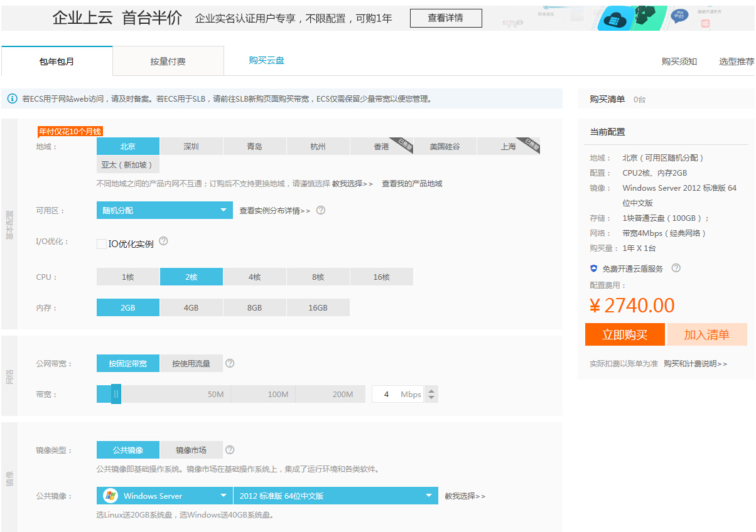Click the bandwidth Mbps input field

pyautogui.click(x=399, y=394)
